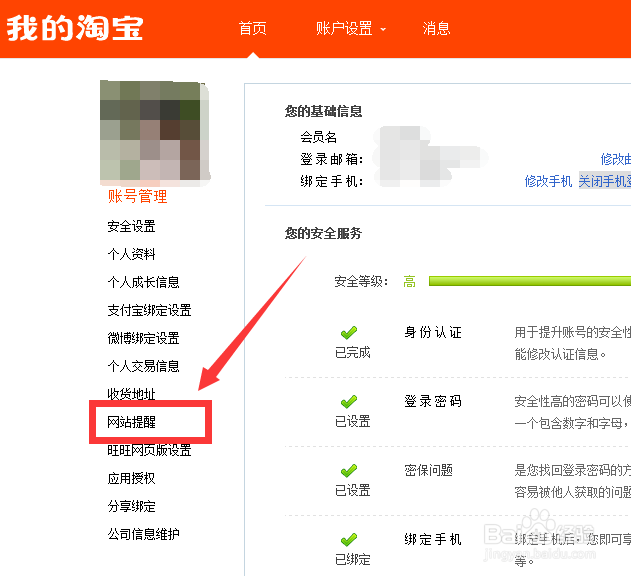The image size is (631, 576).
Task: Open 支付宝绑定设置 sidebar item
Action: pos(149,310)
